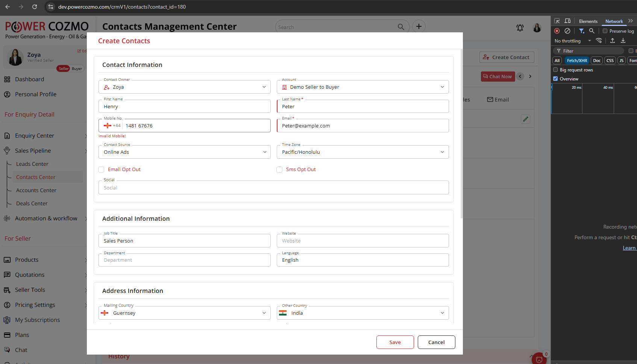The image size is (637, 364).
Task: Expand the Time Zone dropdown
Action: (x=362, y=152)
